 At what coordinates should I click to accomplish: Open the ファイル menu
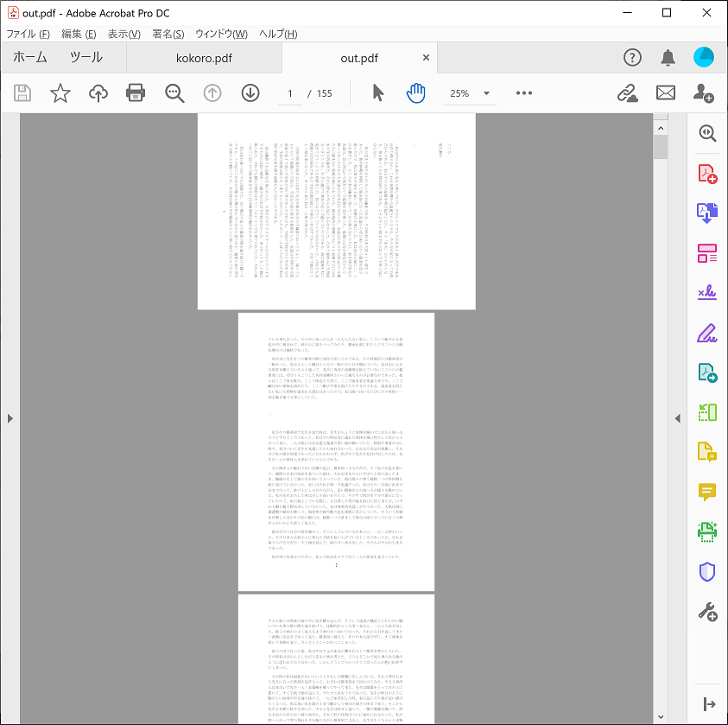pos(28,34)
